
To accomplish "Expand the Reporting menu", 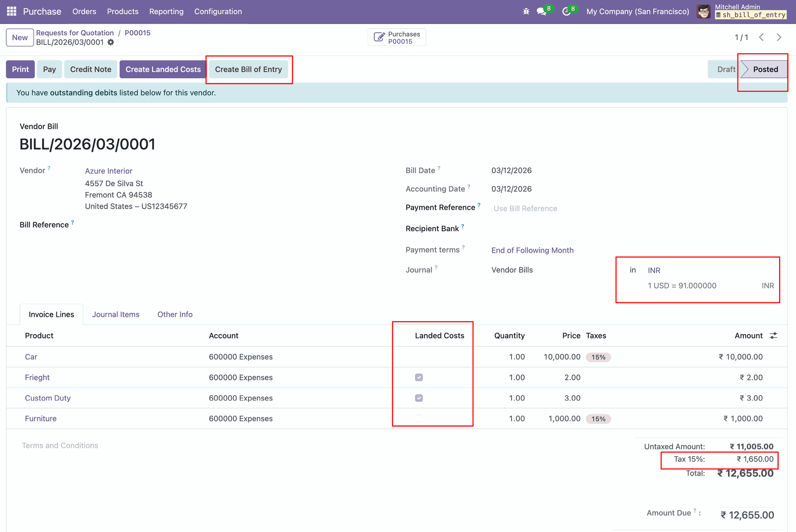I will pos(166,11).
